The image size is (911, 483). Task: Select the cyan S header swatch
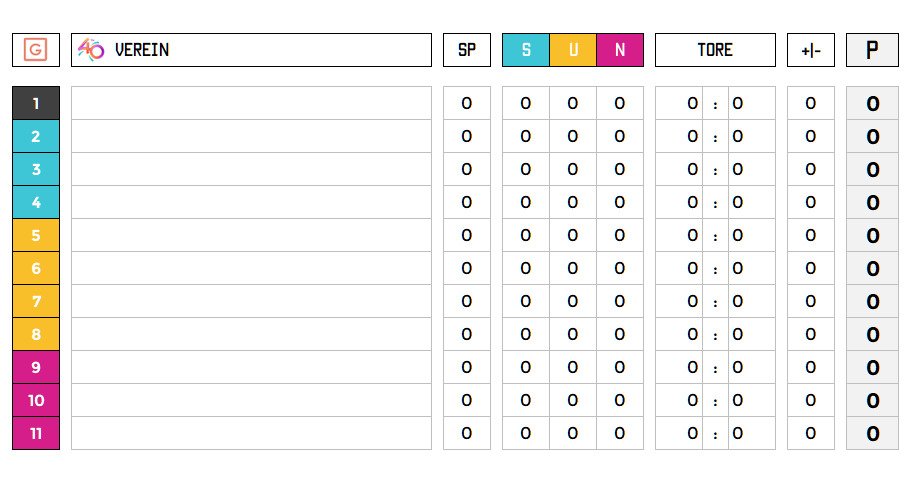pyautogui.click(x=526, y=50)
